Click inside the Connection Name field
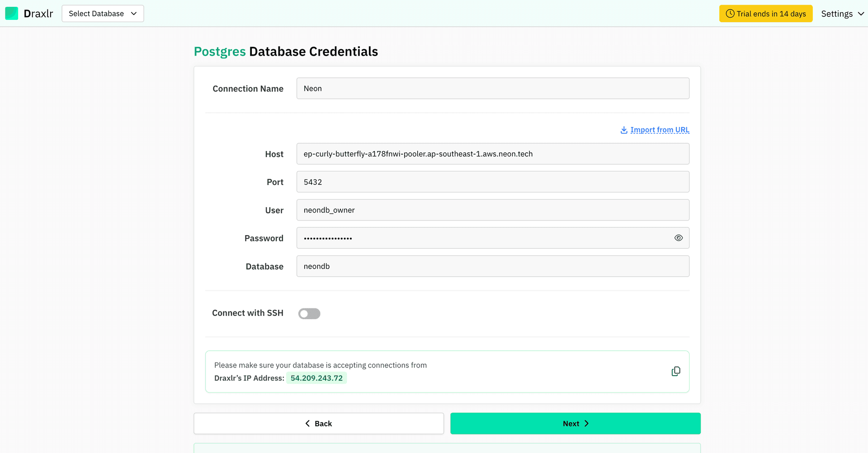Image resolution: width=868 pixels, height=453 pixels. (493, 88)
